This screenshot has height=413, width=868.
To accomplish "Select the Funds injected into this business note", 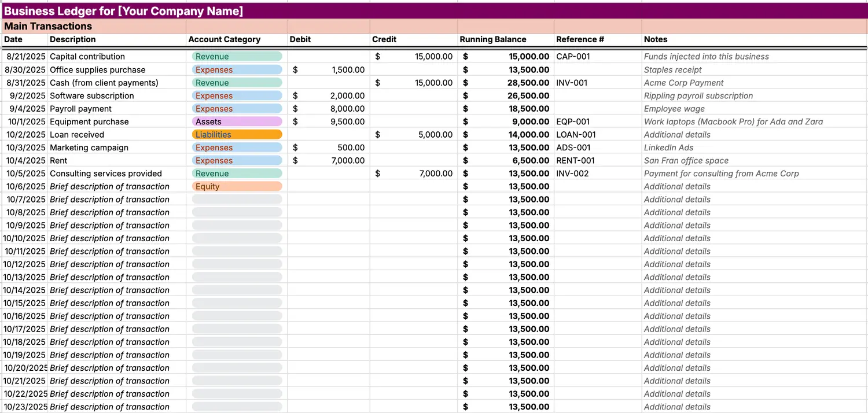I will tap(755, 57).
